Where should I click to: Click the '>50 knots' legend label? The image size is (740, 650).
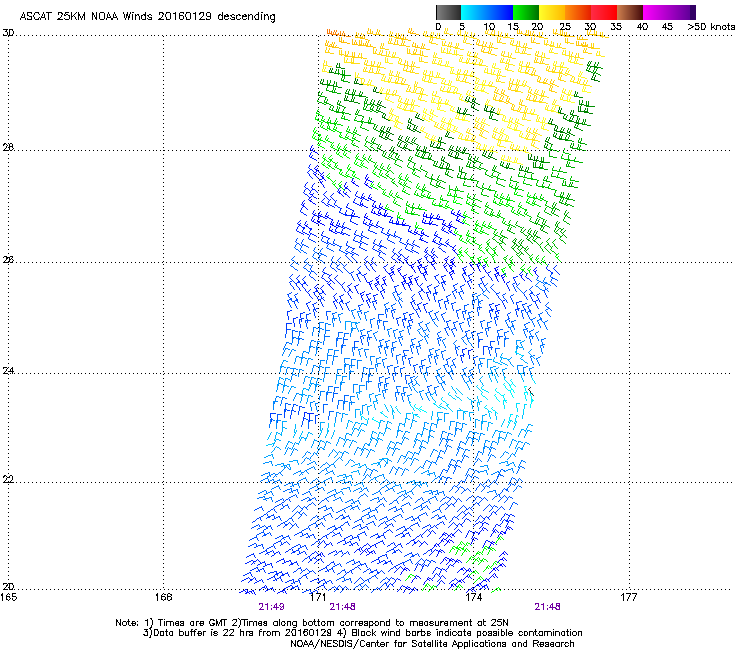point(711,27)
